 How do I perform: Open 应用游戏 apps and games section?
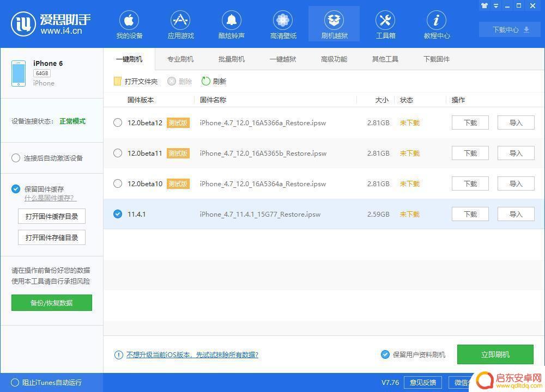click(180, 24)
